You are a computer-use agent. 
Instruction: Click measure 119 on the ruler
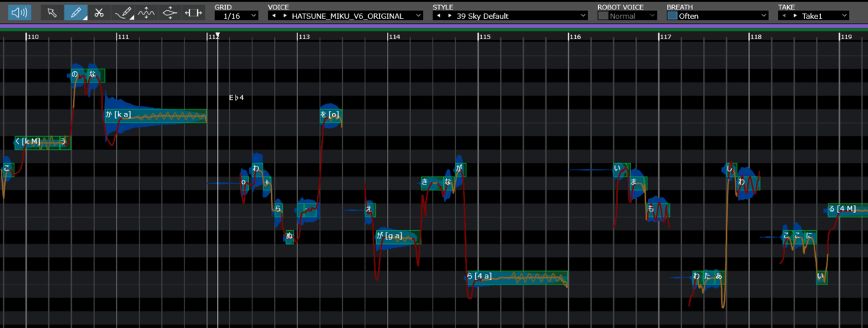pos(846,36)
